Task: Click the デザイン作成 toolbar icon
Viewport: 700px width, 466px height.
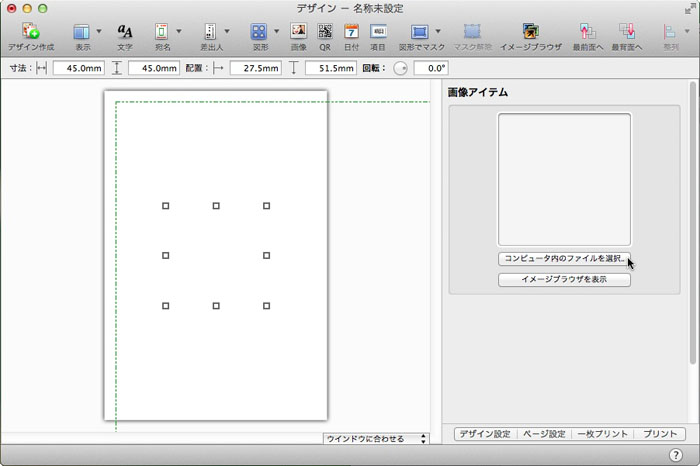Action: [x=31, y=32]
